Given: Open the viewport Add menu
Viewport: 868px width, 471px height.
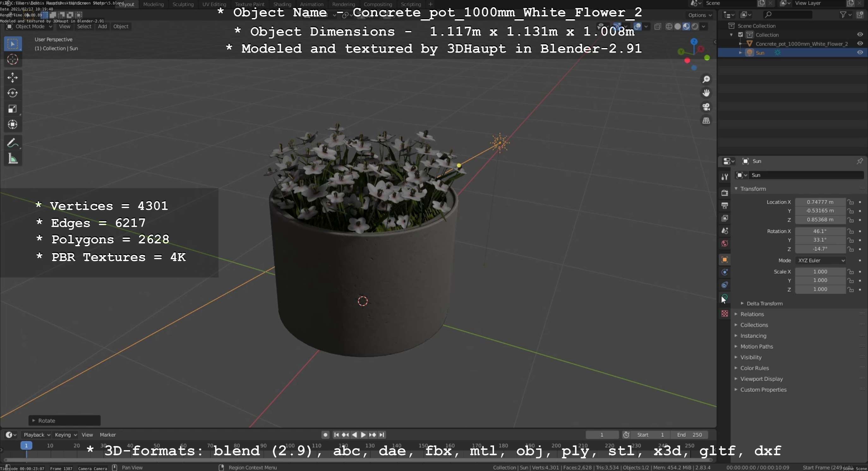Looking at the screenshot, I should pos(102,26).
